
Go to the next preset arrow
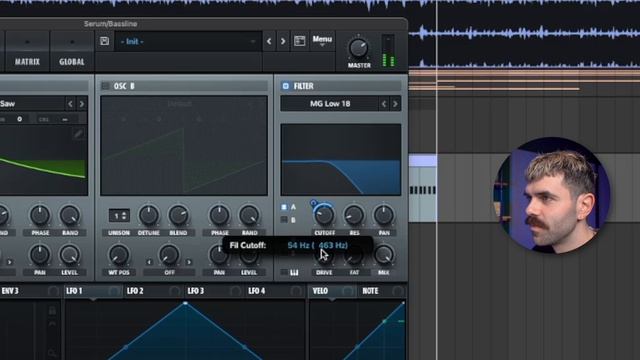[x=283, y=41]
